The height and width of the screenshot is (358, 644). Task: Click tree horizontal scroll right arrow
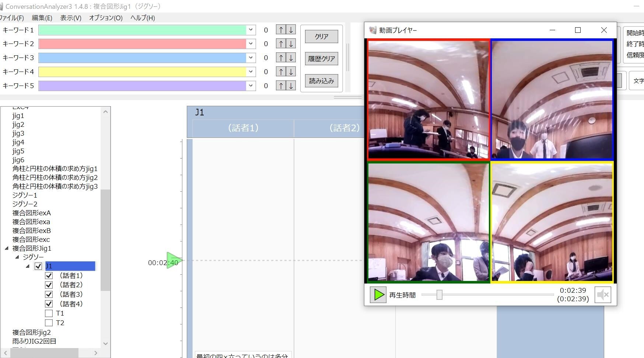click(x=96, y=353)
